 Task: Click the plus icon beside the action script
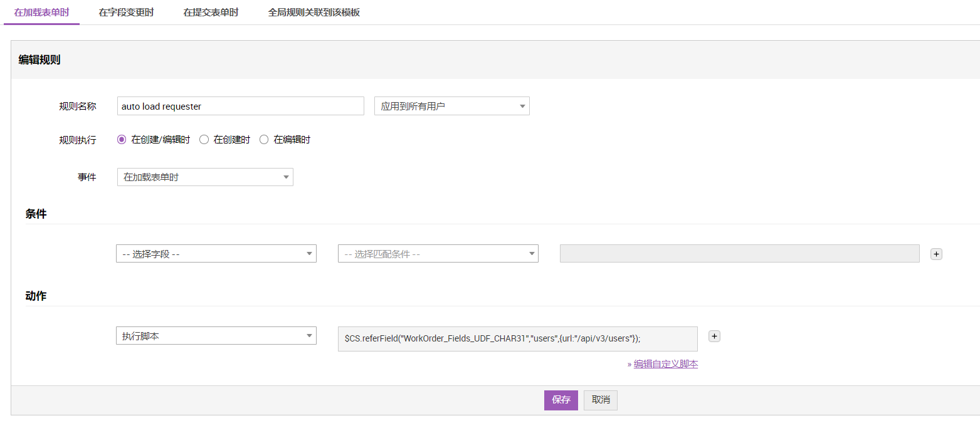[x=714, y=336]
